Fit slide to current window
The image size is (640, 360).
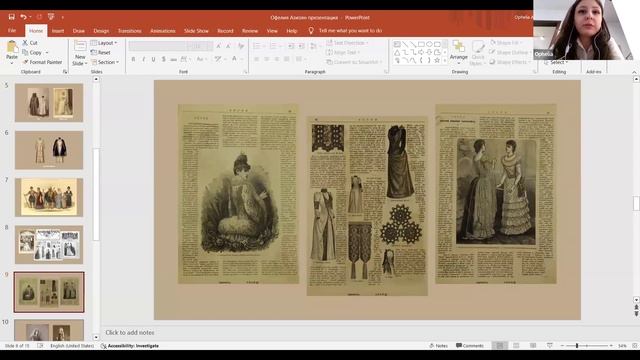point(635,346)
